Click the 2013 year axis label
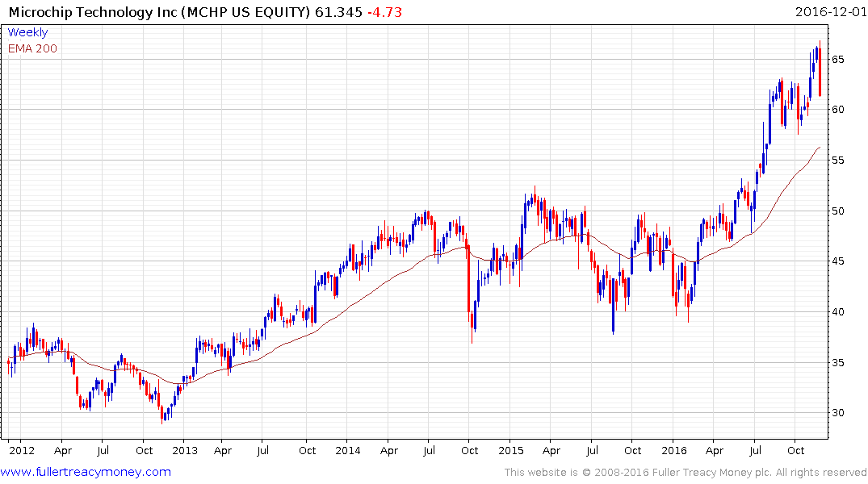The width and height of the screenshot is (868, 484). [x=185, y=450]
